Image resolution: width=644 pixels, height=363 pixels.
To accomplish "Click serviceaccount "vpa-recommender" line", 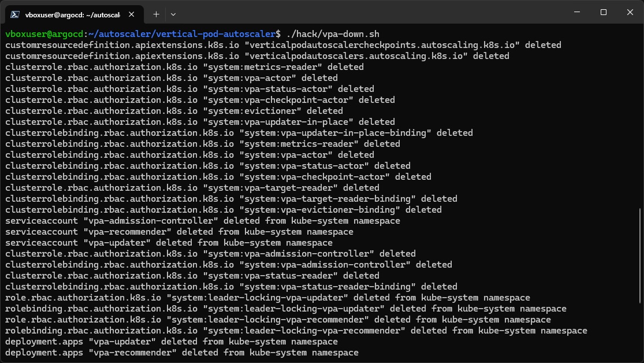I will (x=179, y=232).
